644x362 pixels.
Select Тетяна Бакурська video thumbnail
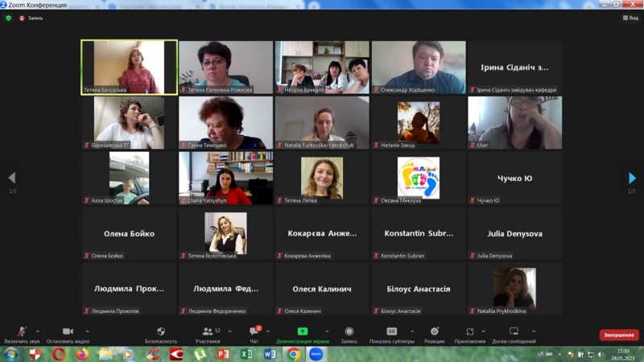[x=129, y=68]
